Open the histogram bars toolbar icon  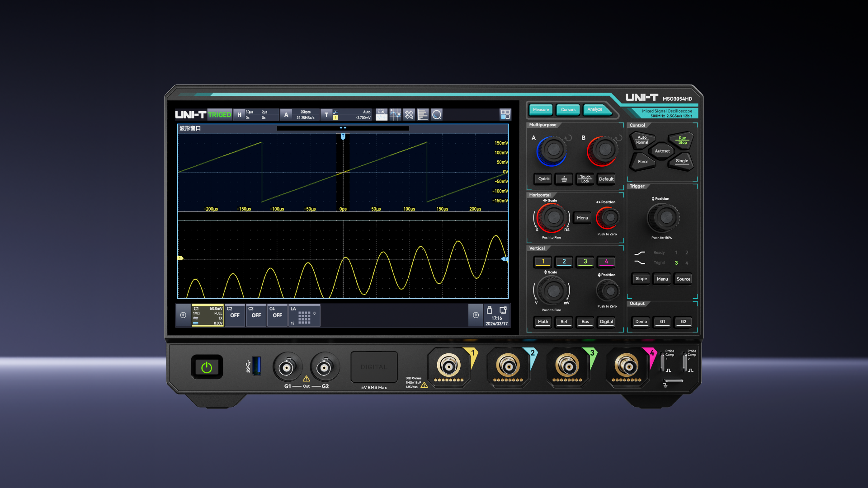[423, 115]
